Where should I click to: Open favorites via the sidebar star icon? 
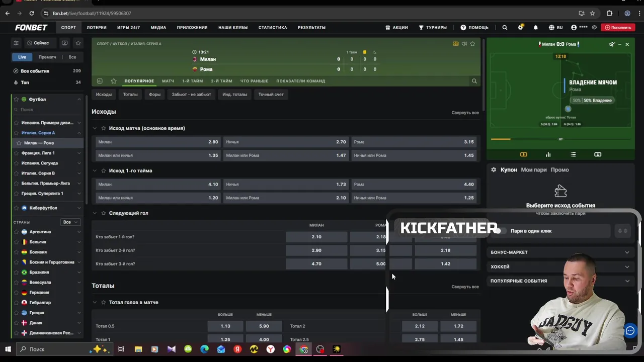(x=78, y=43)
